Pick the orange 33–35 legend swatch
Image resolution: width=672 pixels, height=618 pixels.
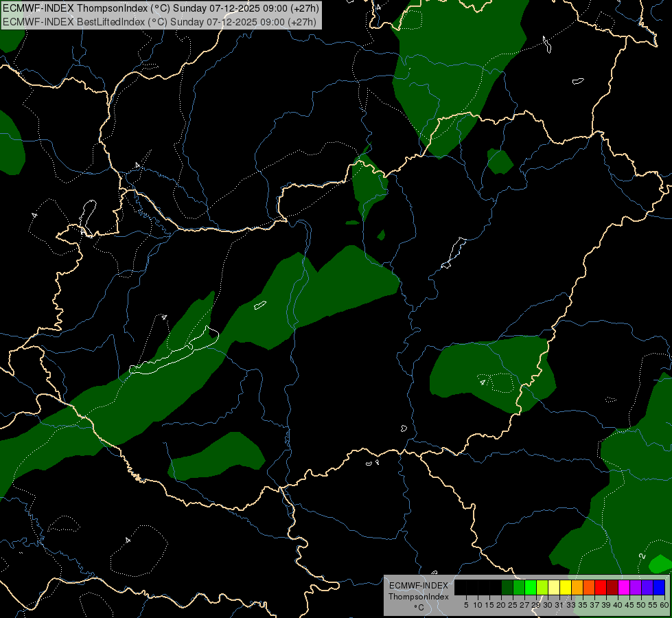577,587
